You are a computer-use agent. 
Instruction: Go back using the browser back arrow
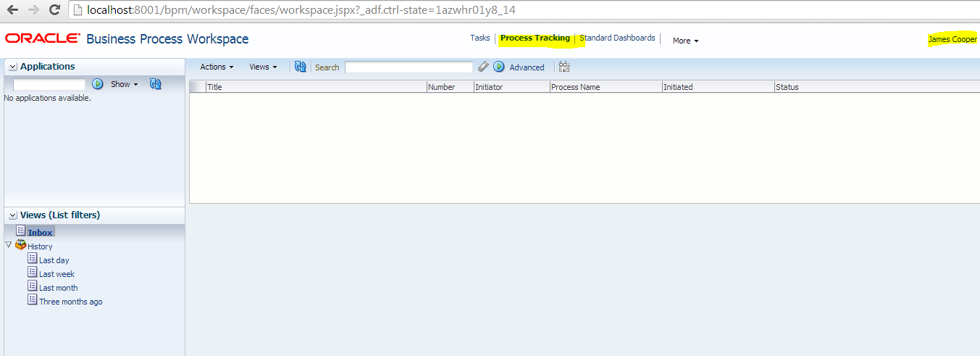[12, 10]
